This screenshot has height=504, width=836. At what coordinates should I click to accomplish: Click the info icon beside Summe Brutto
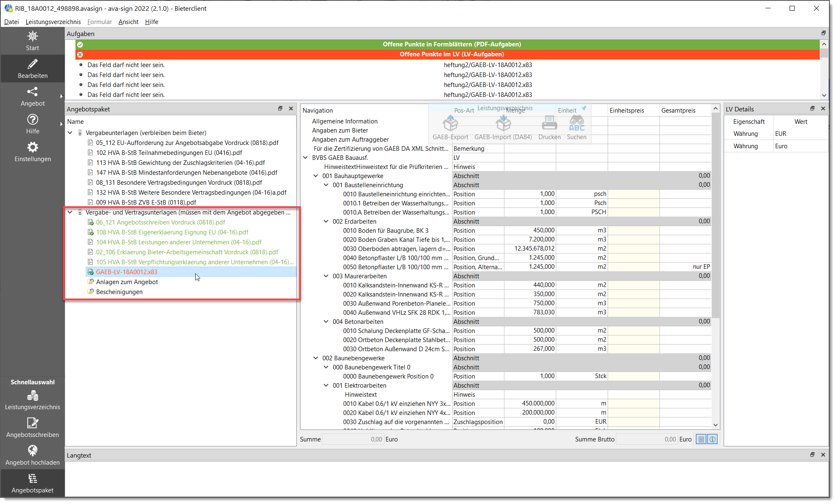(712, 439)
